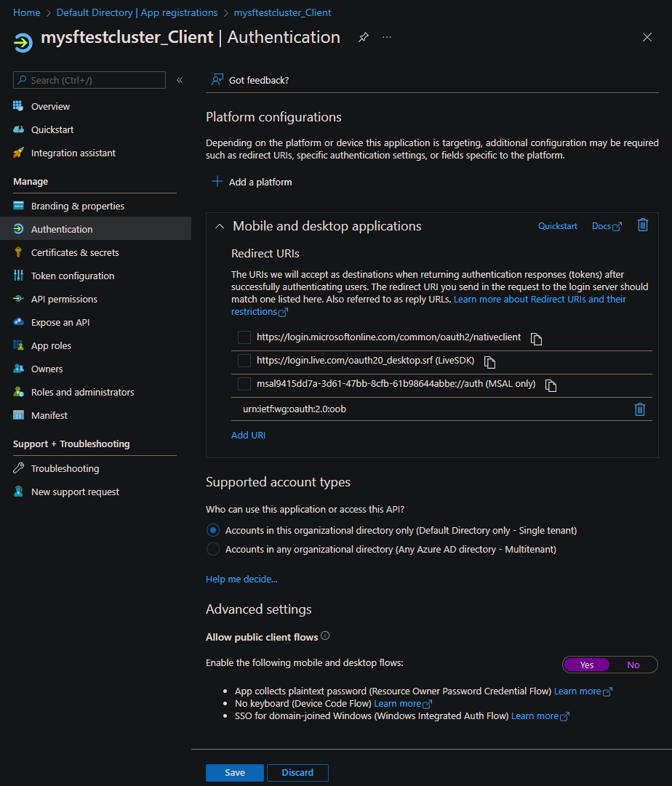Collapse the left navigation menu
Viewport: 672px width, 786px height.
[180, 80]
